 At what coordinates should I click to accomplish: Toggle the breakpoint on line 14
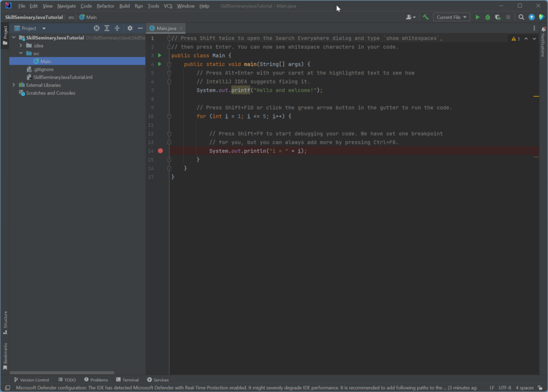[161, 151]
